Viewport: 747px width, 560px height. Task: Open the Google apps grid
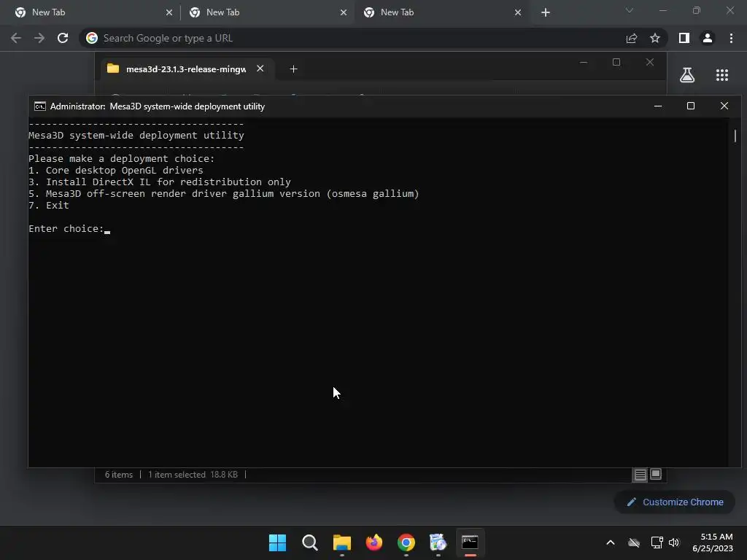(x=722, y=75)
